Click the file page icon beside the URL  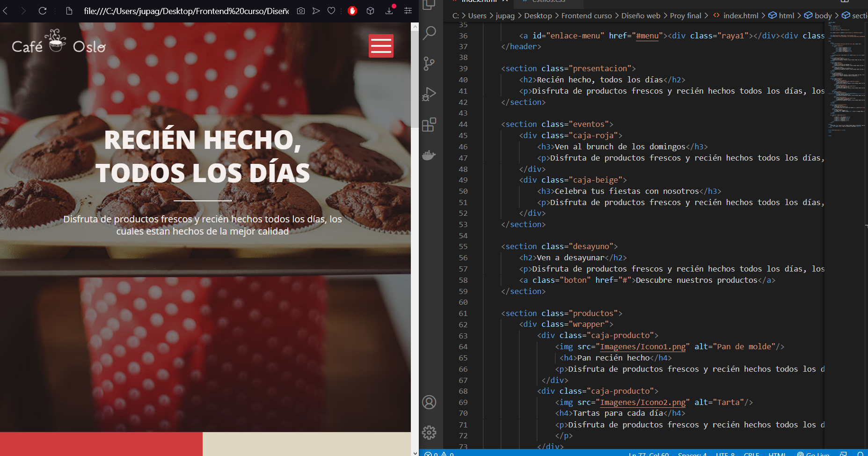coord(69,11)
